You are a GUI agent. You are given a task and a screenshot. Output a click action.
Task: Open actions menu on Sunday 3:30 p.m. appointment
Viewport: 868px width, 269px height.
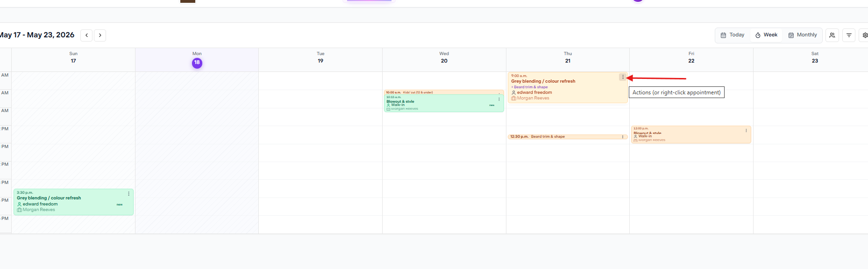tap(129, 193)
